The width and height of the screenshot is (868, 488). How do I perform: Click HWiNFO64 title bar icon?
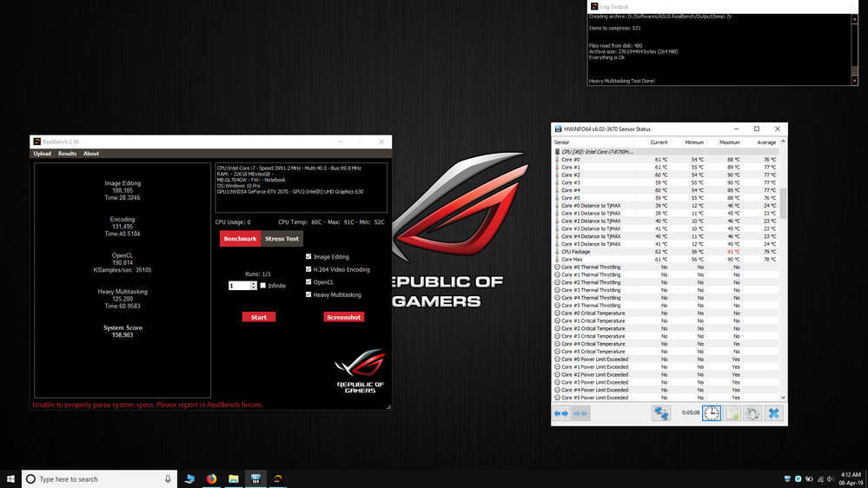558,129
